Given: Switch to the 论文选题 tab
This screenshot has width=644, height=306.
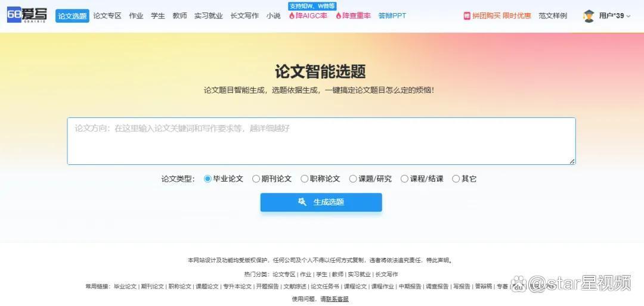Looking at the screenshot, I should click(x=72, y=16).
